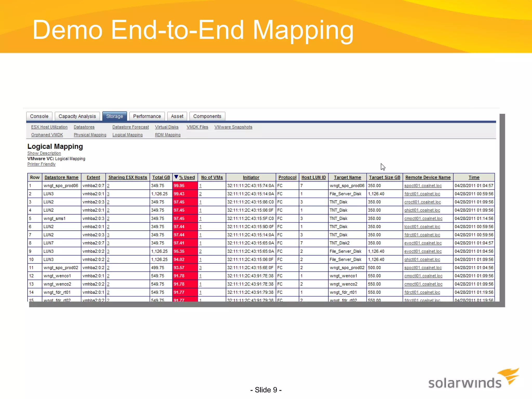Sort by % Used column header
Viewport: 532px width, 399px height.
tap(187, 177)
